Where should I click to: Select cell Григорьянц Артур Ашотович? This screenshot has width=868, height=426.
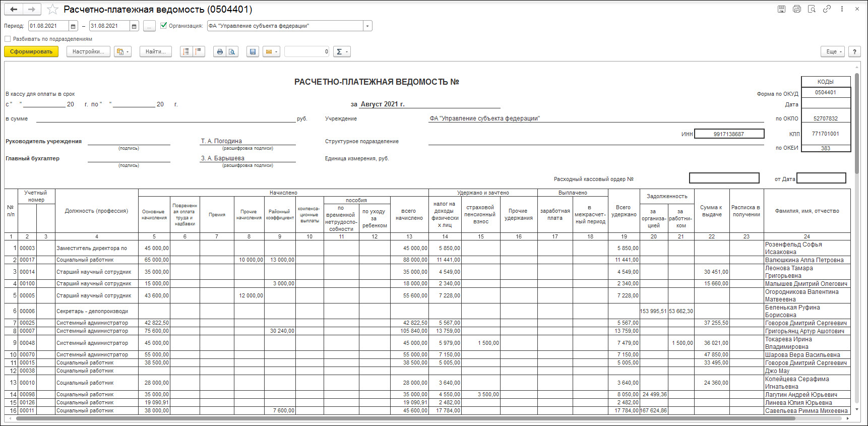[807, 331]
